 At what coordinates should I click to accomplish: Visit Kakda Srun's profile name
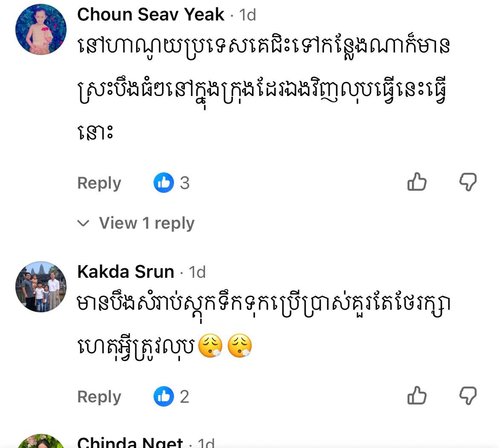(126, 272)
